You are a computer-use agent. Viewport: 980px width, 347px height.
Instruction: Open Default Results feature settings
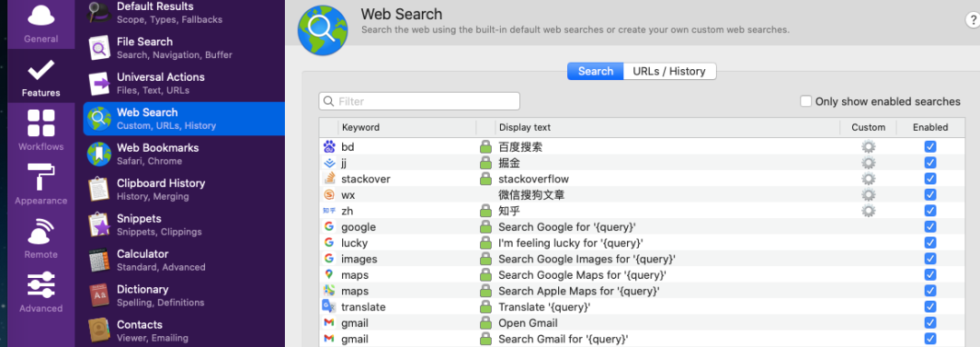point(183,13)
